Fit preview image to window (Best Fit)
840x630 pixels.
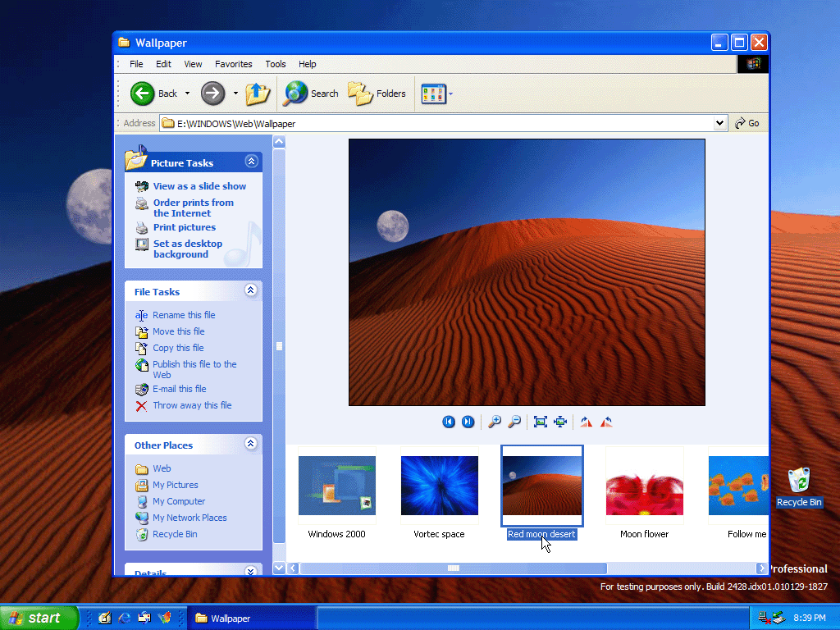pyautogui.click(x=540, y=422)
